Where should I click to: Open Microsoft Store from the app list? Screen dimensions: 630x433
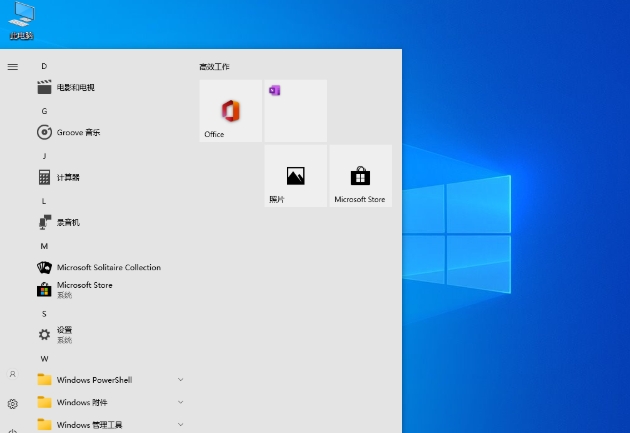coord(84,289)
